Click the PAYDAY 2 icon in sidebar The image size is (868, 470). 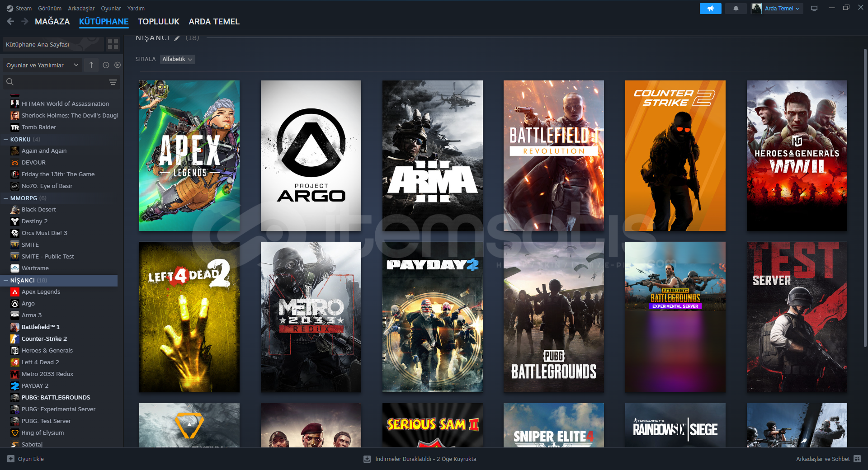[x=15, y=386]
